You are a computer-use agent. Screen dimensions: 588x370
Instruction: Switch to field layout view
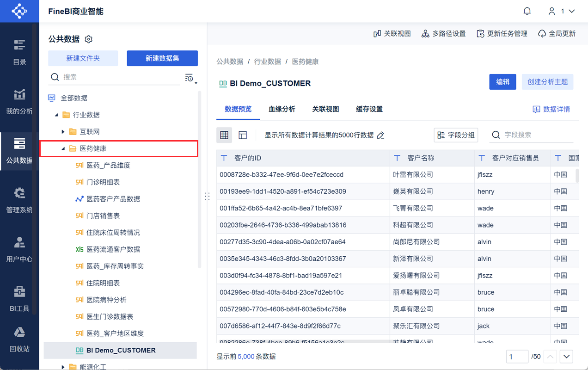coord(243,135)
